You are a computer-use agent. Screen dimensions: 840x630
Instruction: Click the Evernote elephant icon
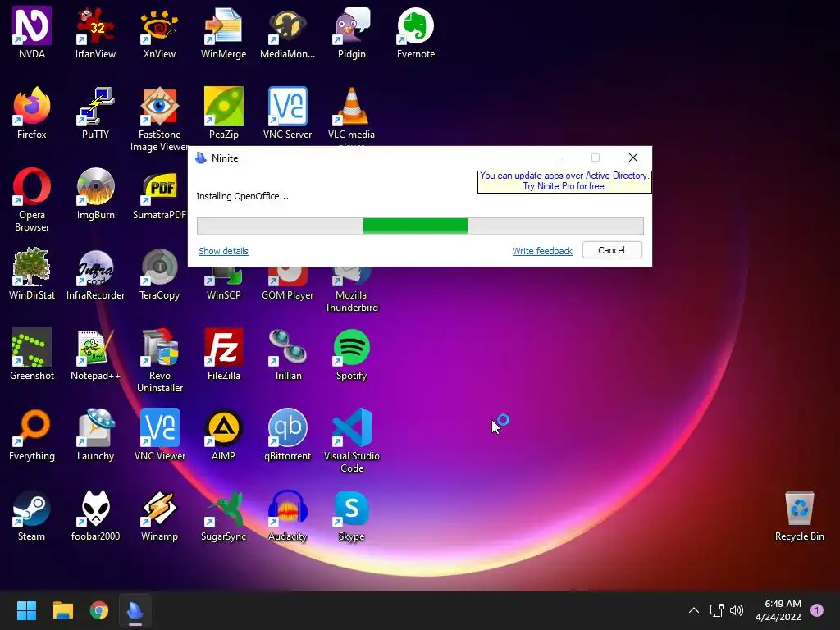416,25
